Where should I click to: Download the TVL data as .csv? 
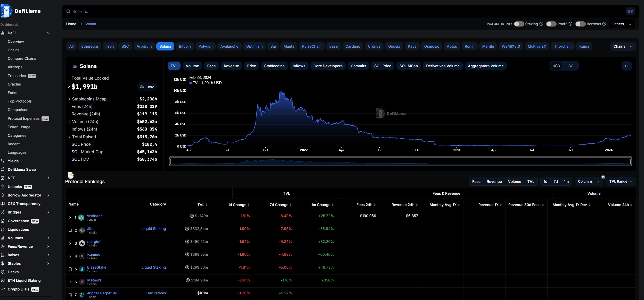[x=147, y=87]
